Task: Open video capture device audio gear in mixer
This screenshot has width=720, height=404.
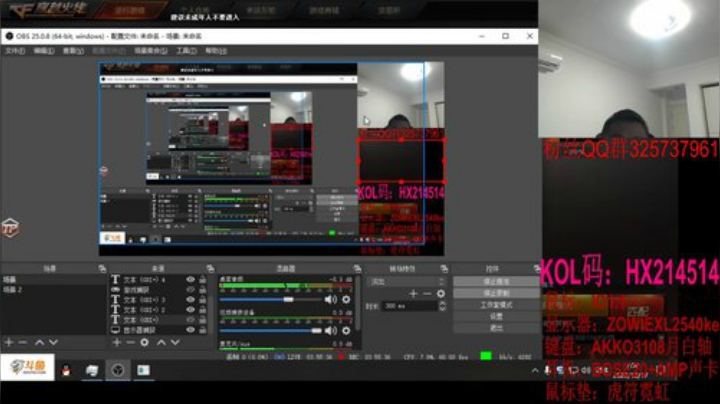Action: point(346,331)
